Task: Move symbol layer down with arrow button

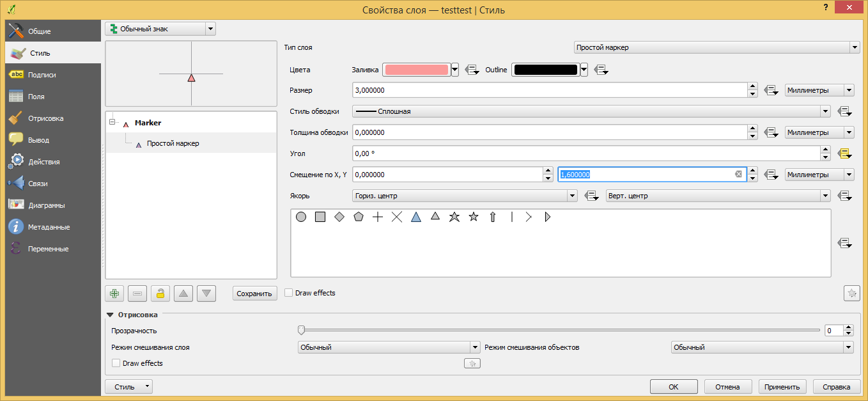Action: click(206, 294)
